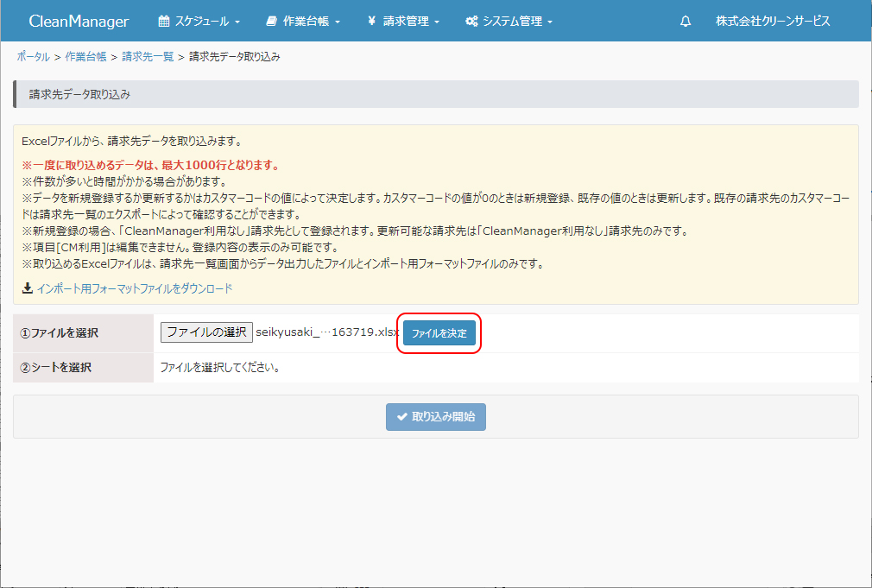This screenshot has height=588, width=872.
Task: Click the download icon before the import format link
Action: (x=27, y=288)
